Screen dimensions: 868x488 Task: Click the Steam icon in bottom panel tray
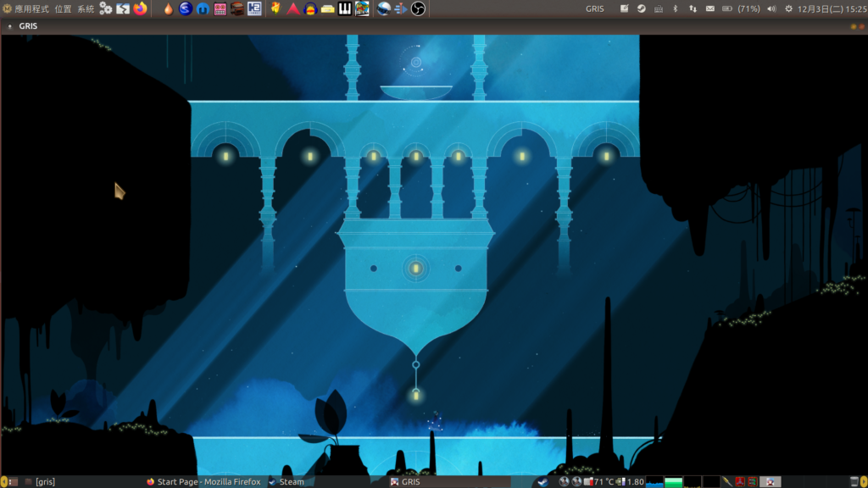click(x=543, y=482)
